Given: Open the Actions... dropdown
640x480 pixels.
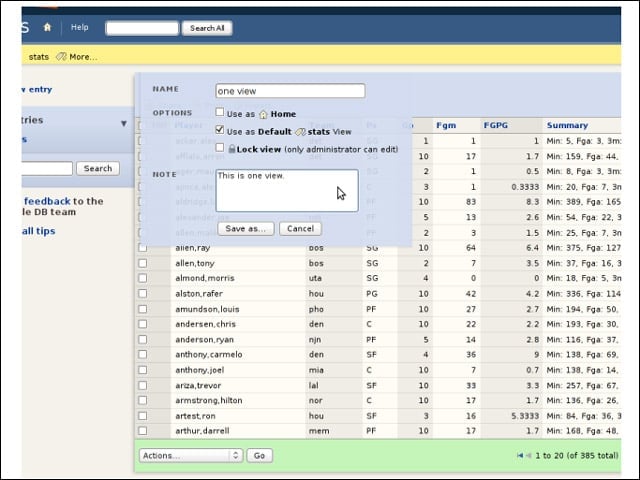Looking at the screenshot, I should [191, 456].
